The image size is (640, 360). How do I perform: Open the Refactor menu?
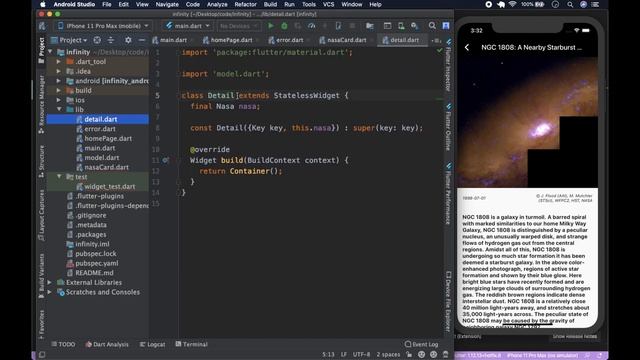245,4
